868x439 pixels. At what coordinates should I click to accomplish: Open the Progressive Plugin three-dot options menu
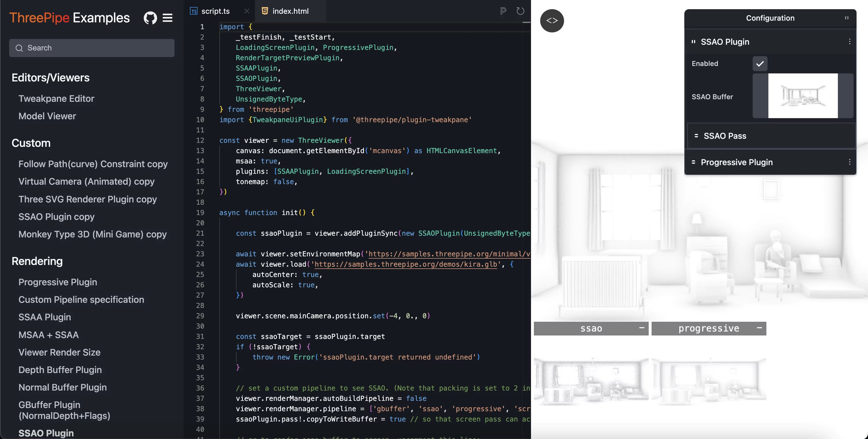click(849, 162)
